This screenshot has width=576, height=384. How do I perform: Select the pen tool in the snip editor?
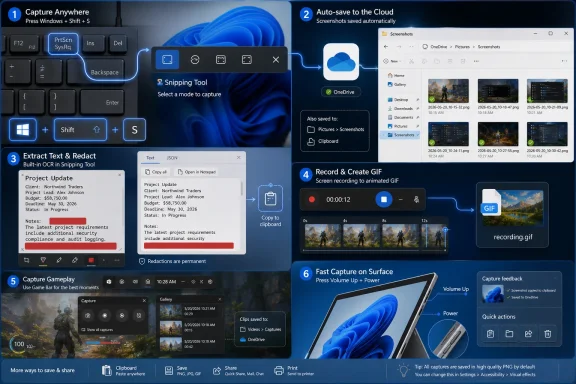tap(59, 260)
